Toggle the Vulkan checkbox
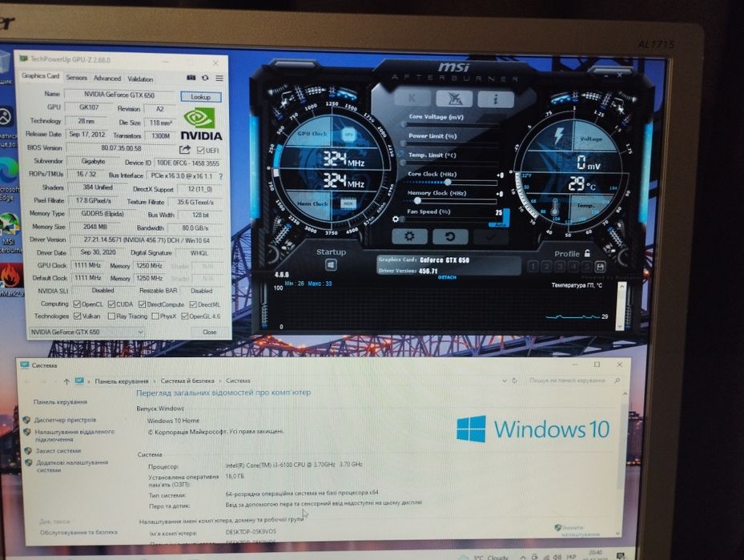 (x=77, y=316)
